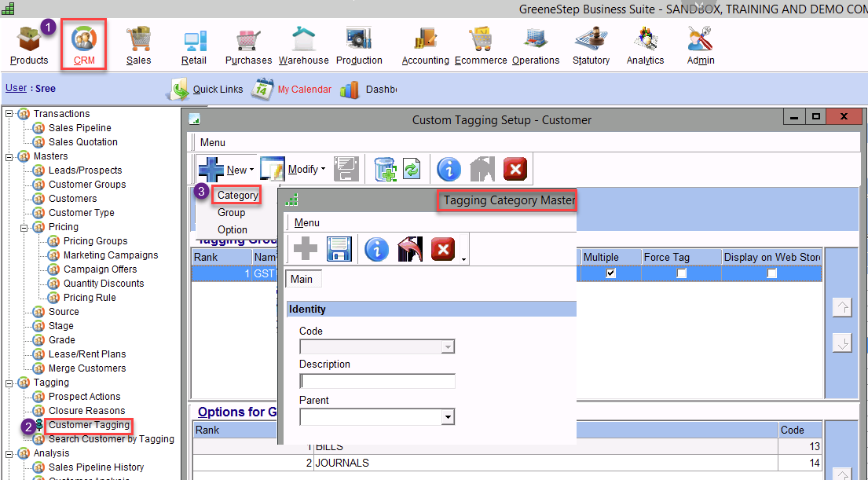The image size is (868, 480).
Task: Click the move up arrow button for rank
Action: click(841, 308)
